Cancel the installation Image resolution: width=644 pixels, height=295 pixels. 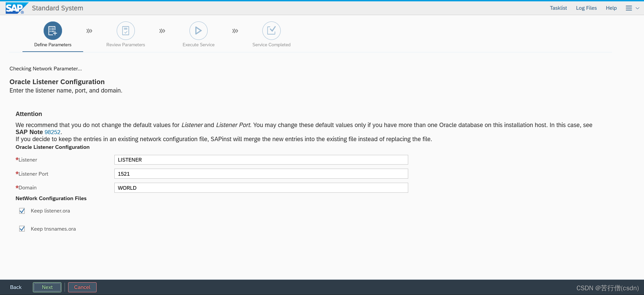pos(82,287)
